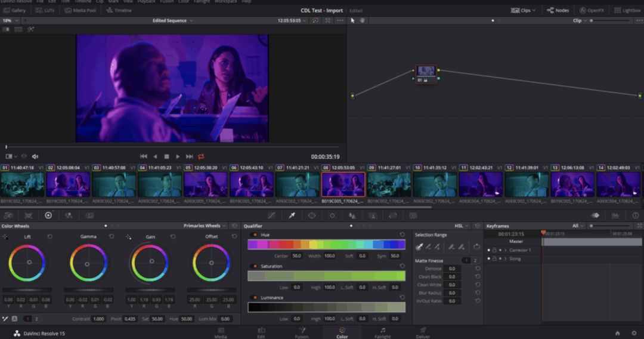This screenshot has height=339, width=644.
Task: Reset the Lift color wheel
Action: (x=49, y=236)
